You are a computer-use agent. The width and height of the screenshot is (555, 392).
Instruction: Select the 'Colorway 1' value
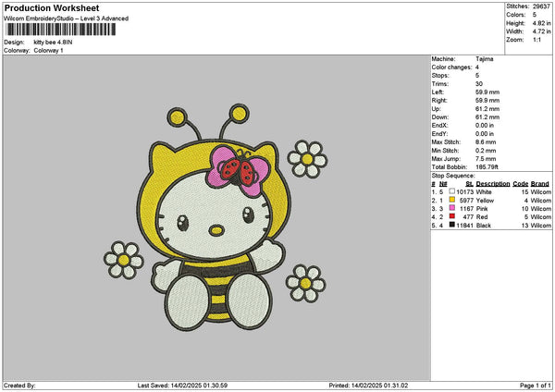pos(48,51)
